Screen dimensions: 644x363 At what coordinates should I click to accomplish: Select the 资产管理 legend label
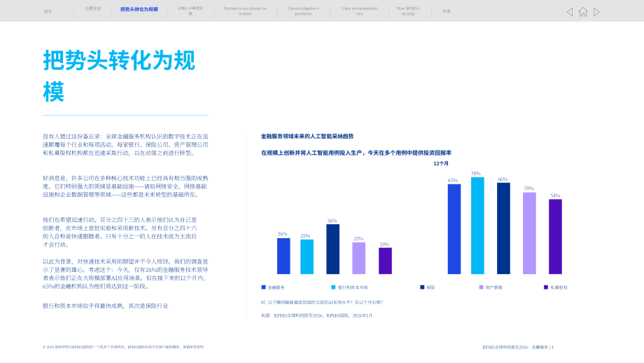494,287
